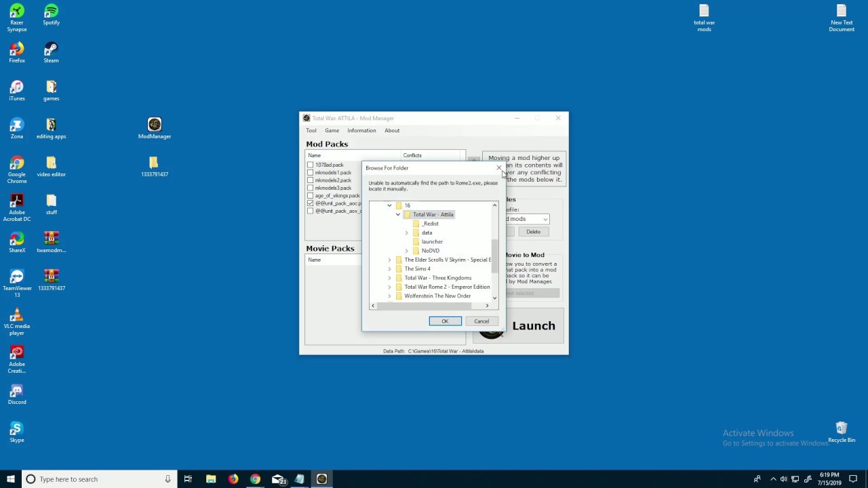Select the ModManager desktop shortcut
The image size is (868, 488).
click(x=155, y=129)
